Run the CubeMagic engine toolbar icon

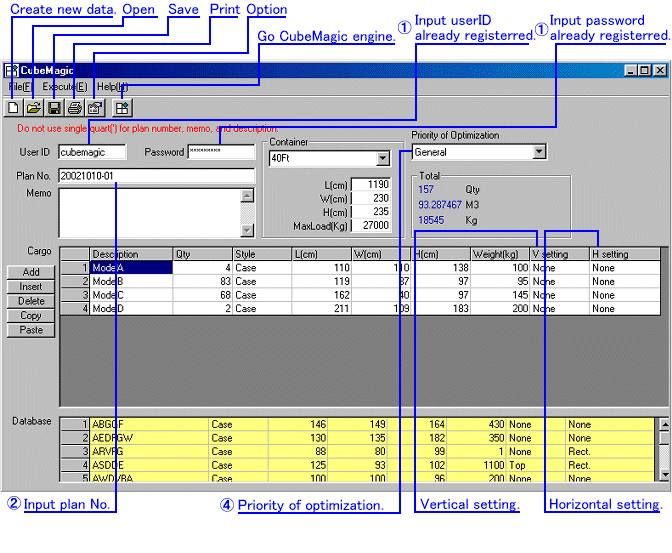click(122, 107)
